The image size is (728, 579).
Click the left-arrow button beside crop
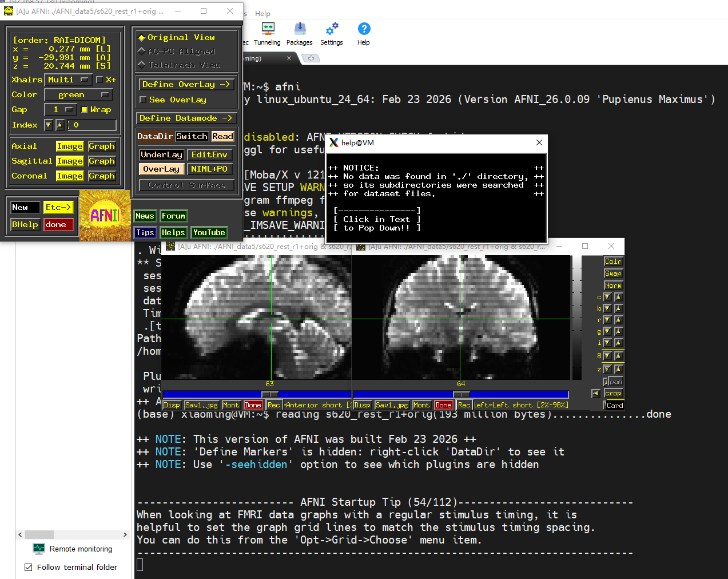point(596,394)
